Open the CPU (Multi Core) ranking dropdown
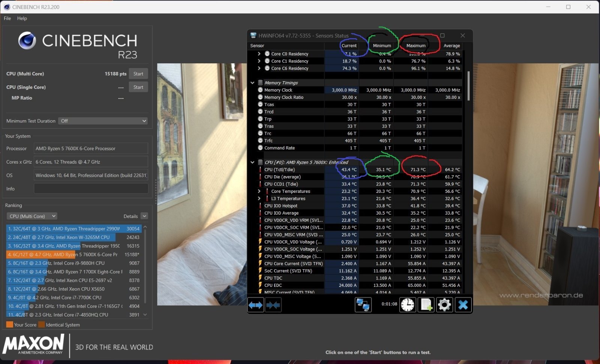 32,216
